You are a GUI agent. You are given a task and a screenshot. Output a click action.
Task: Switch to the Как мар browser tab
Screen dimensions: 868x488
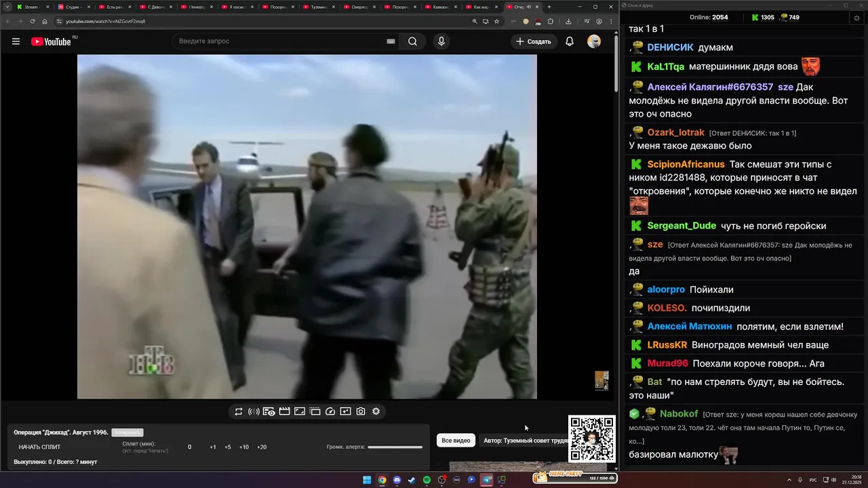point(481,7)
